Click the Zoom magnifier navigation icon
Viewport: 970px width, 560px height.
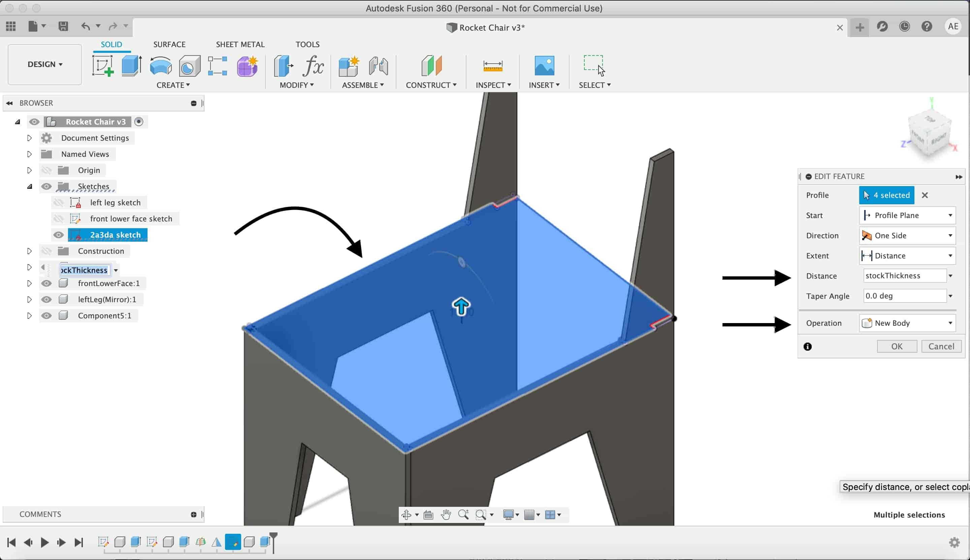click(x=463, y=515)
